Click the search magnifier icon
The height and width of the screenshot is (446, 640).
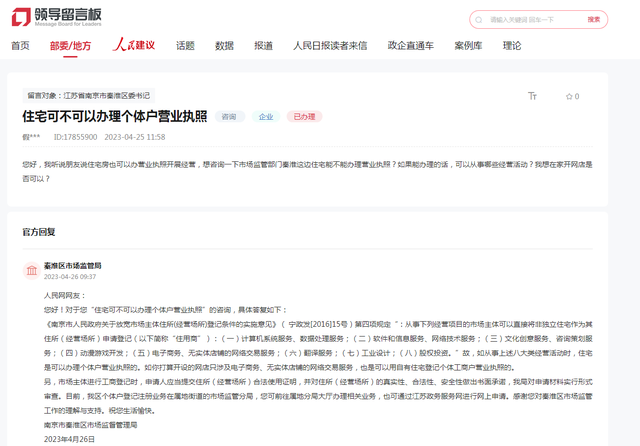479,20
